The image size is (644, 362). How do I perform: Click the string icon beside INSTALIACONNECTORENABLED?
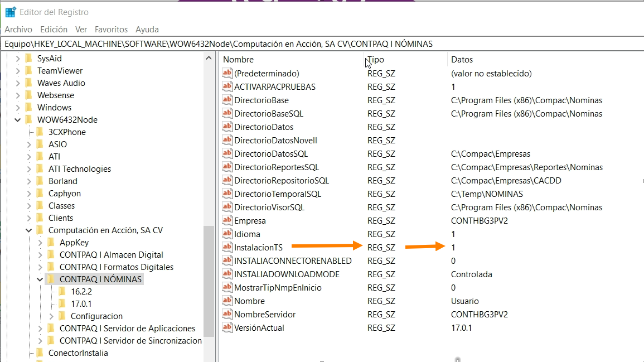[227, 261]
